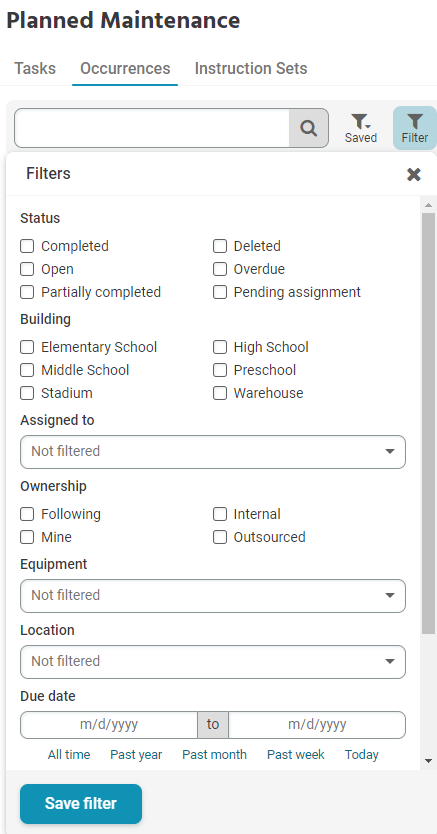
Task: Expand the Location dropdown
Action: (x=213, y=662)
